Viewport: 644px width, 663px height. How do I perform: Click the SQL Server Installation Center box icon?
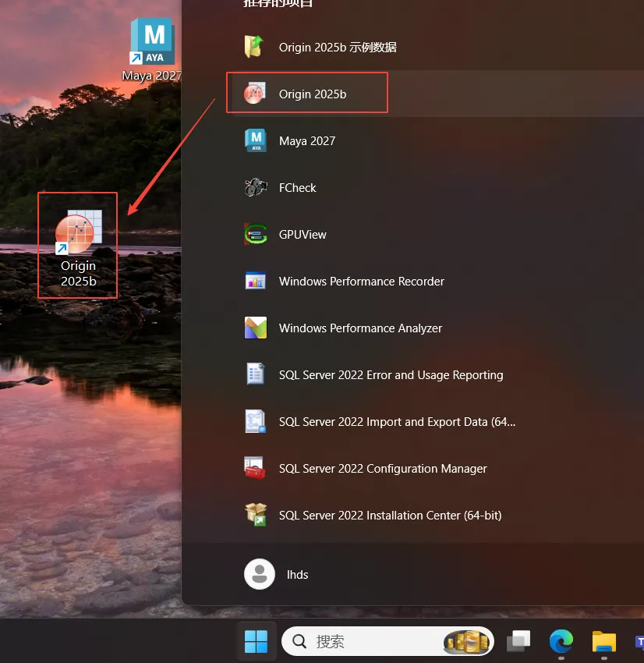point(256,515)
